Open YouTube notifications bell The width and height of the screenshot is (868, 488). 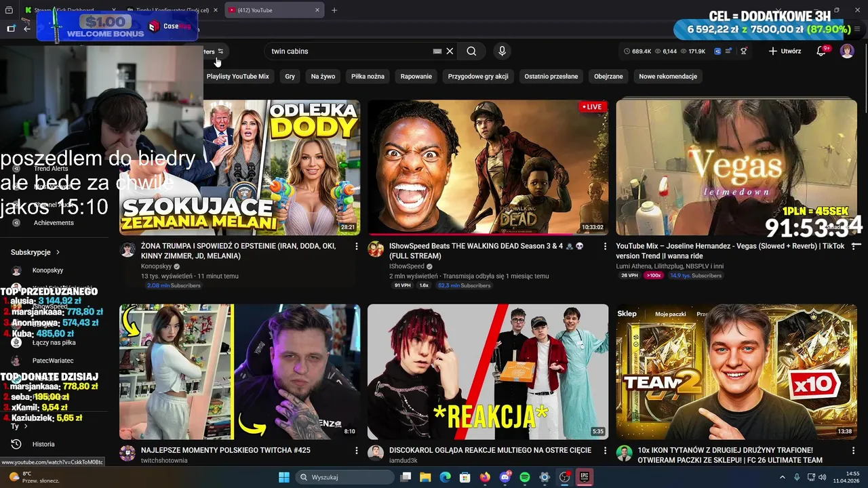pos(821,51)
